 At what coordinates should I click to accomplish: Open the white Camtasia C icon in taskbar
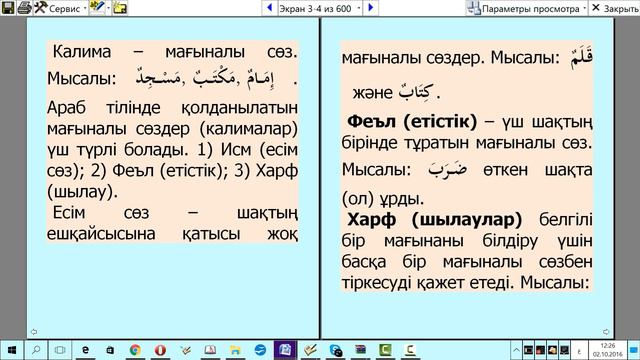point(410,350)
